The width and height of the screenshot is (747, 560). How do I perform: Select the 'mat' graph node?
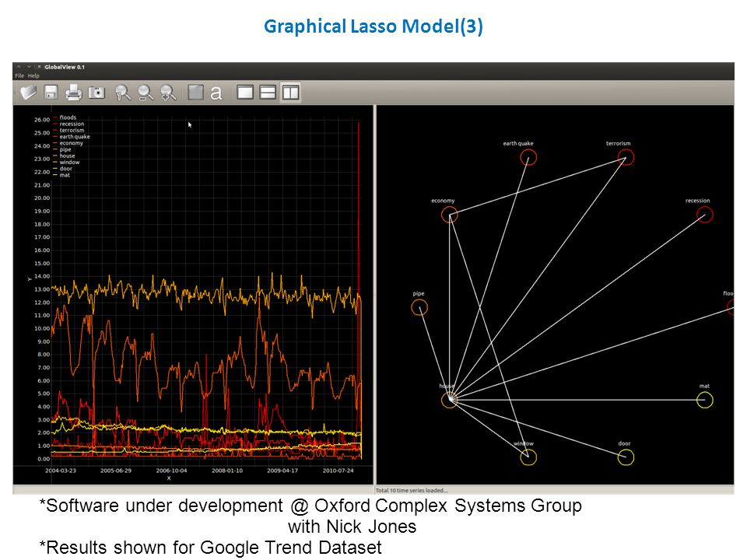click(x=705, y=400)
